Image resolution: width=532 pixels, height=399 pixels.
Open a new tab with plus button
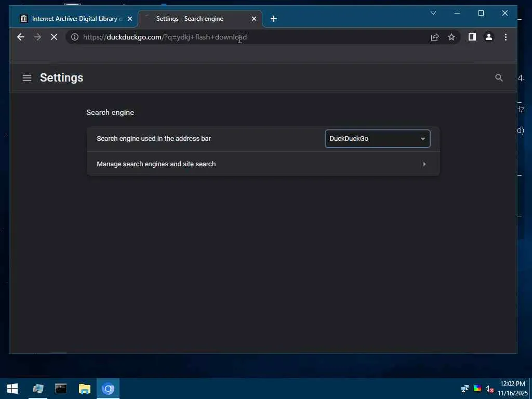point(274,19)
